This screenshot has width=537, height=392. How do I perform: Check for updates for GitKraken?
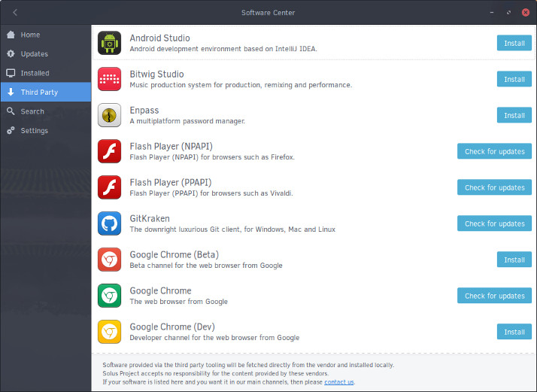[x=494, y=223]
